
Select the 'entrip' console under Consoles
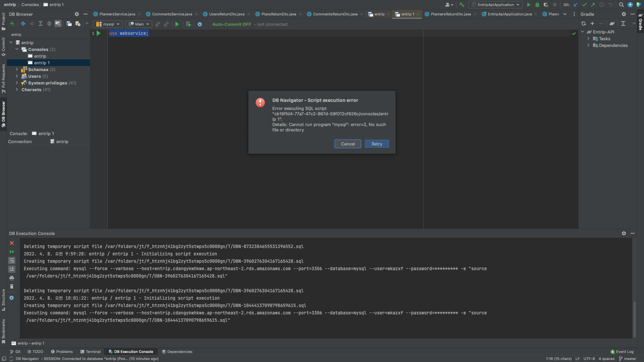[40, 56]
